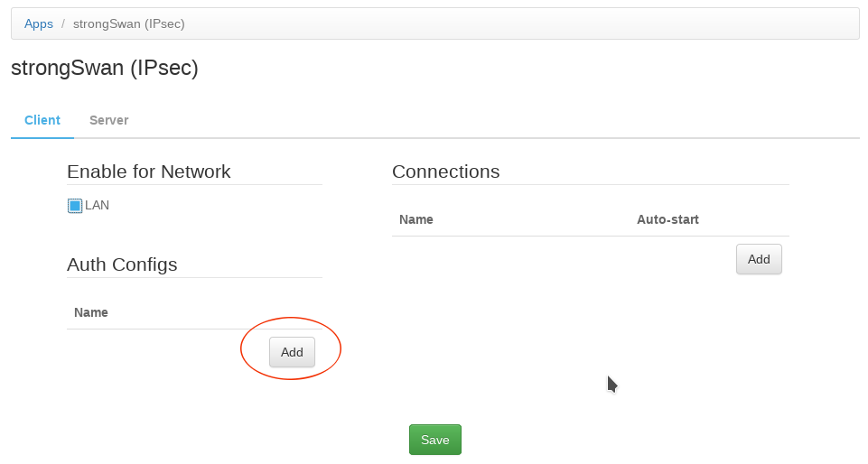This screenshot has width=868, height=464.
Task: Click the tab bar divider right of Server
Action: click(x=497, y=137)
